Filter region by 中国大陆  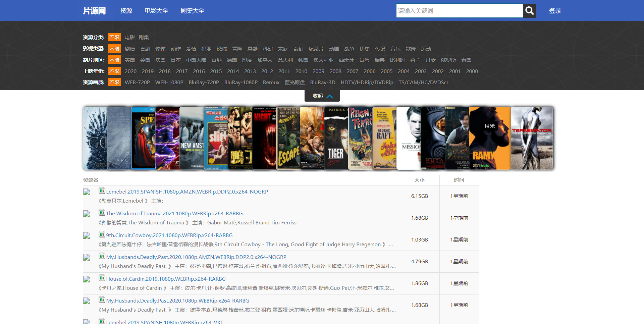click(196, 60)
